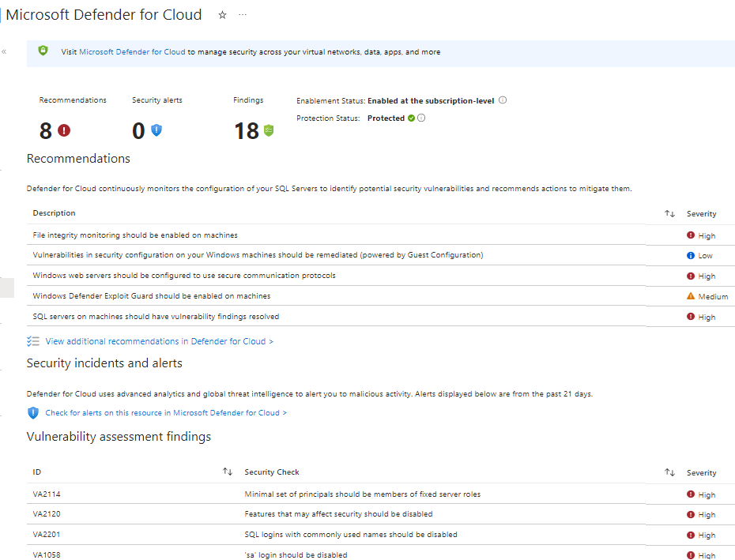Sort findings by Security Check column arrows

pos(669,472)
